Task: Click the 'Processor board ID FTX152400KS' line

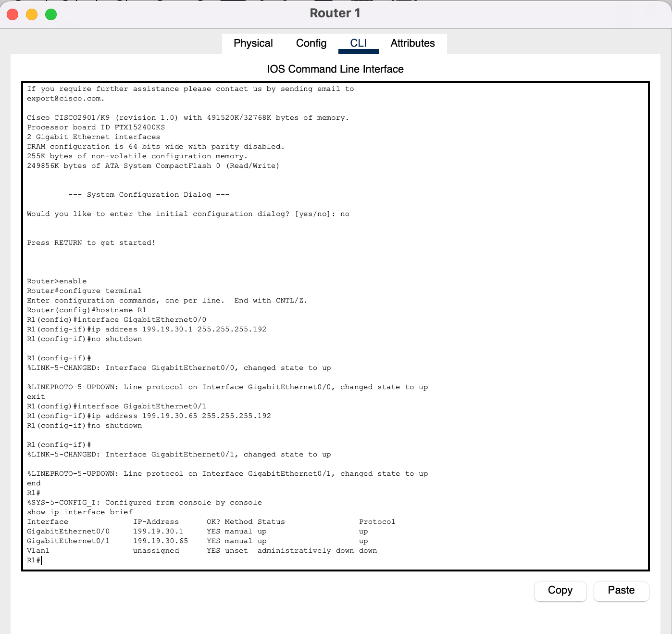Action: coord(96,127)
